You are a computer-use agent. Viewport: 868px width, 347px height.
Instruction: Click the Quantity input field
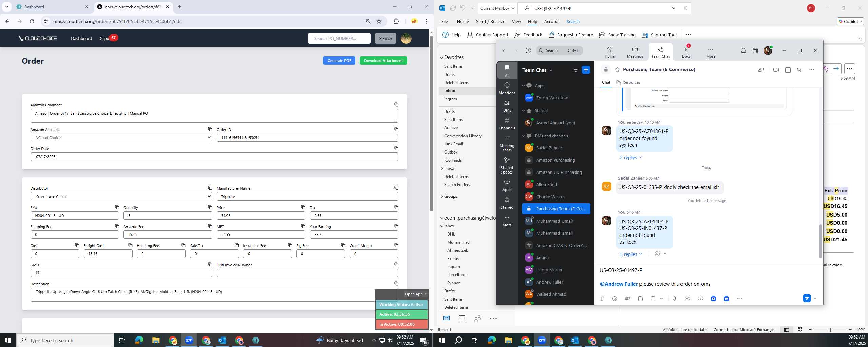167,216
